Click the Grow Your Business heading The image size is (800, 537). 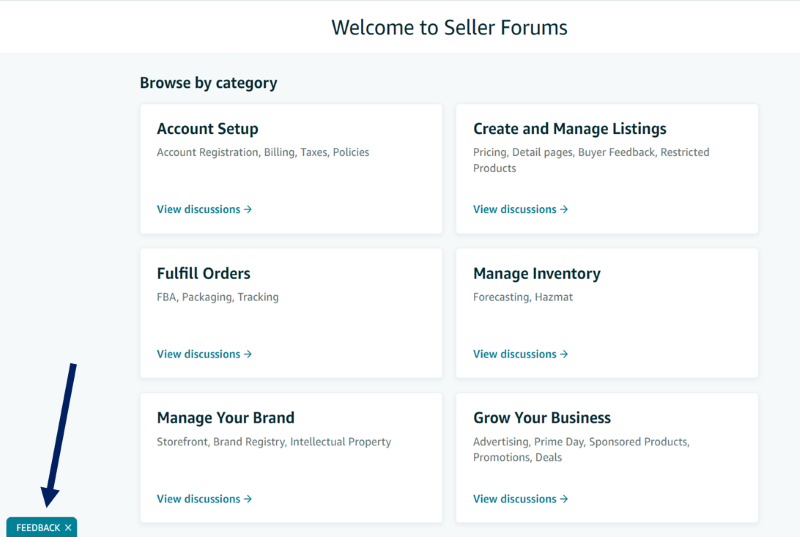click(542, 418)
